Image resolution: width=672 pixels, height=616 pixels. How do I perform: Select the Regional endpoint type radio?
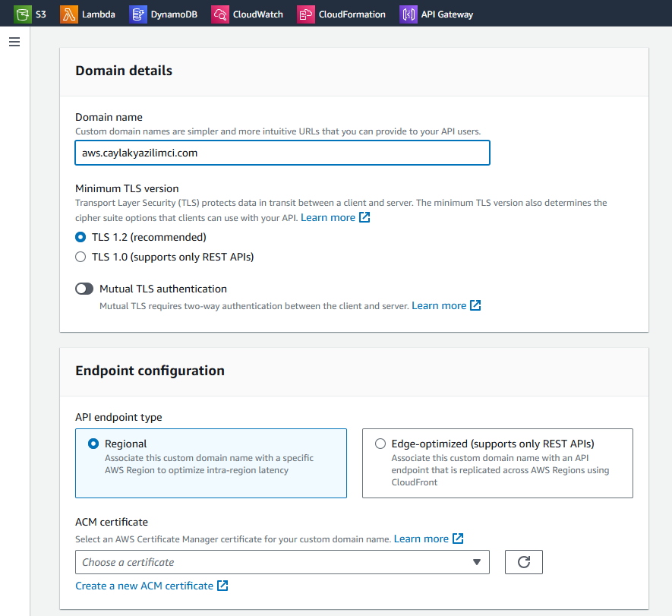click(93, 444)
